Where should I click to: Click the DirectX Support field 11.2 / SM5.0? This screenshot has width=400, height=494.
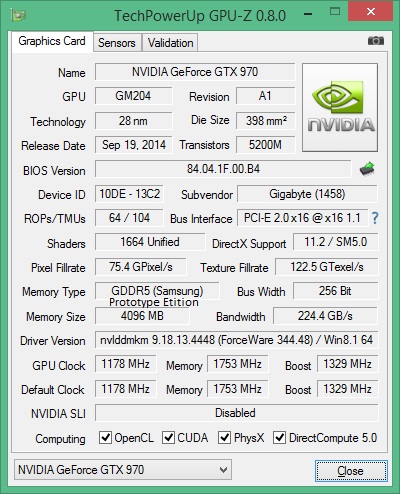[336, 242]
